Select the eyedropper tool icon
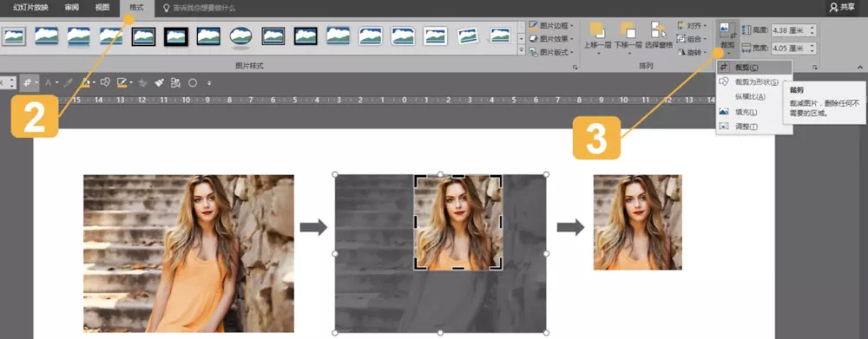868x339 pixels. (68, 83)
